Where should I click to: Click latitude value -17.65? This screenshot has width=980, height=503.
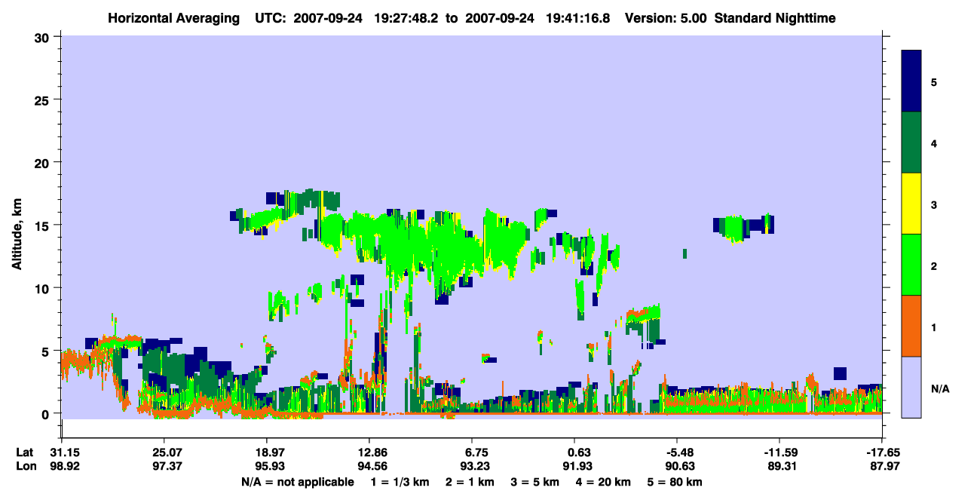coord(882,452)
